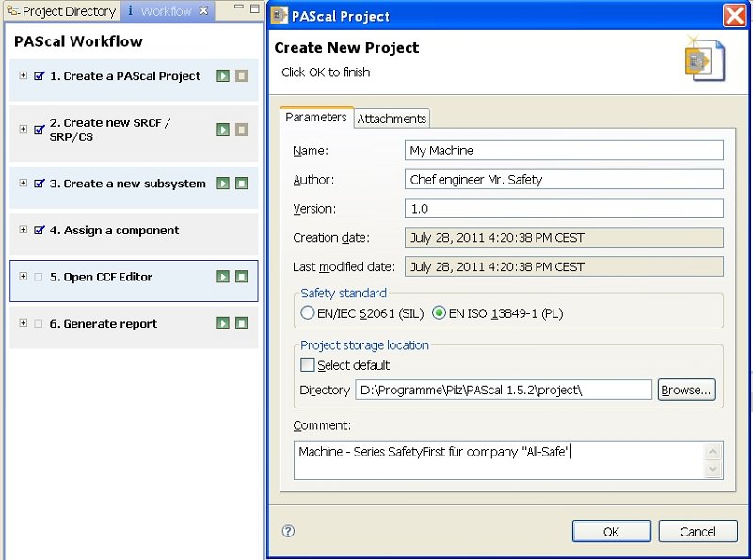The height and width of the screenshot is (560, 753).
Task: Expand step 4 Assign a component
Action: pyautogui.click(x=23, y=230)
